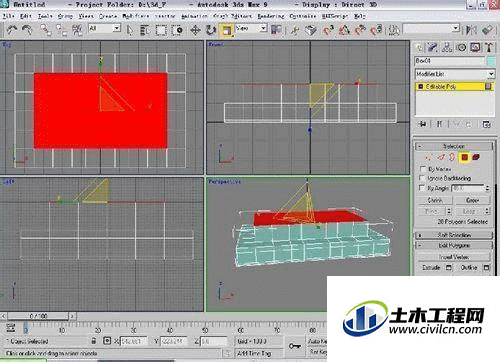Screen dimensions: 500x362
Task: Click the Use Pivot Point Center icon
Action: (x=276, y=30)
